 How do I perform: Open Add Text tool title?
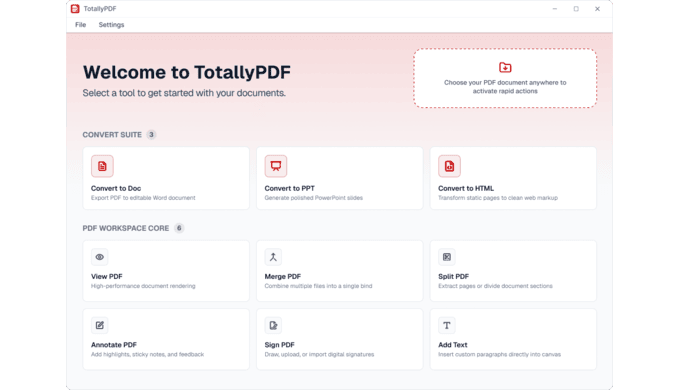coord(452,345)
